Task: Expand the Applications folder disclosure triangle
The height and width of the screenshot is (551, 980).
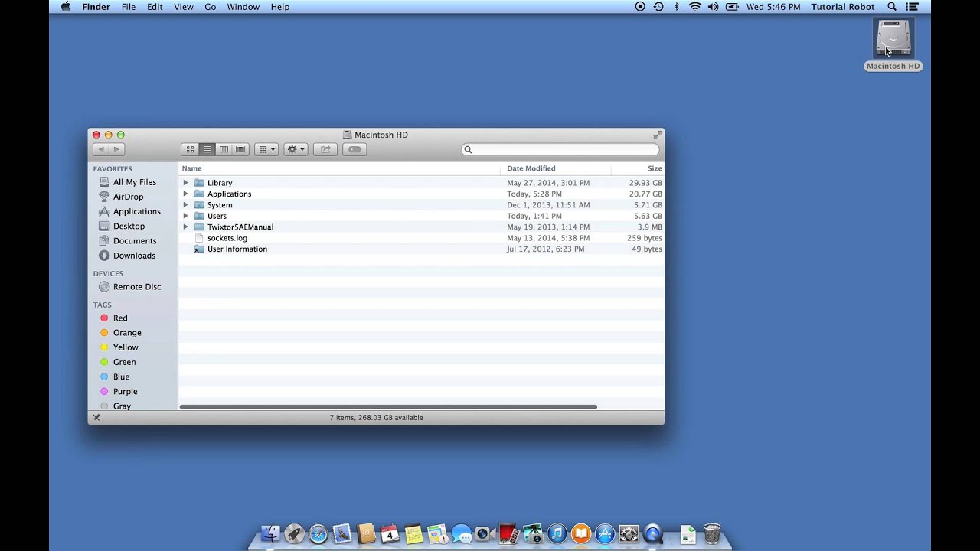Action: point(185,194)
